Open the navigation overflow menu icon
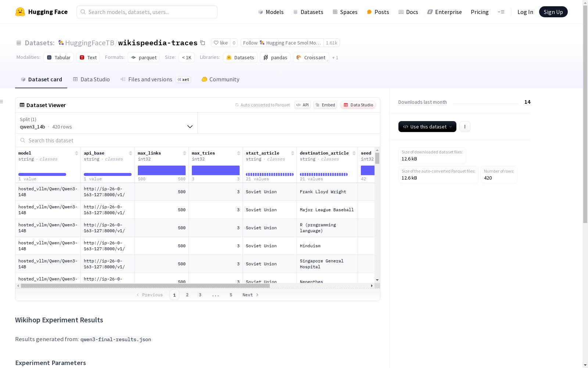Screen dimensions: 588x368 coord(501,12)
